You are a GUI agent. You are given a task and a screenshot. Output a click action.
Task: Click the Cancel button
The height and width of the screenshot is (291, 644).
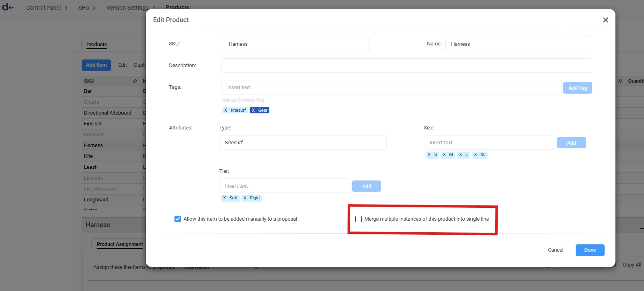[x=556, y=250]
